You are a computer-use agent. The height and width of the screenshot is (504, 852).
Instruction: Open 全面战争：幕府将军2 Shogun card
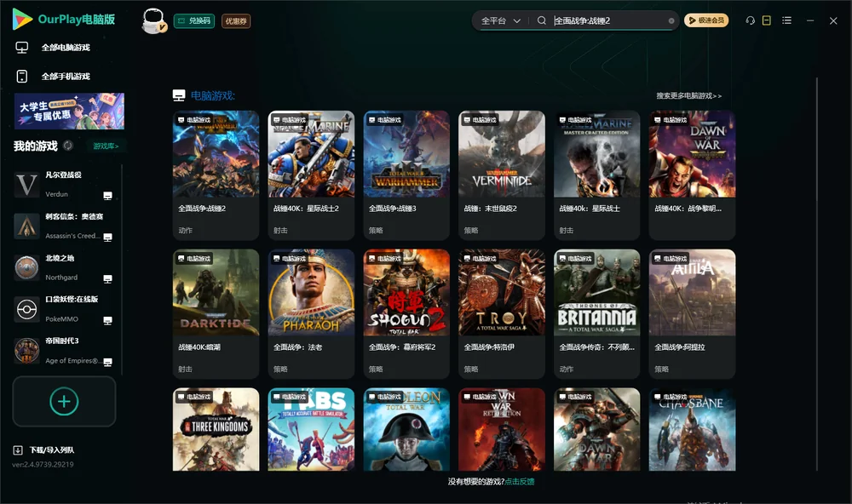point(406,313)
